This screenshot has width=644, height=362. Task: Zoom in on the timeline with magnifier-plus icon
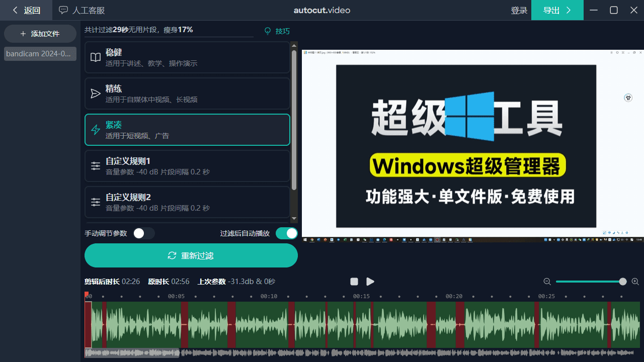(635, 282)
